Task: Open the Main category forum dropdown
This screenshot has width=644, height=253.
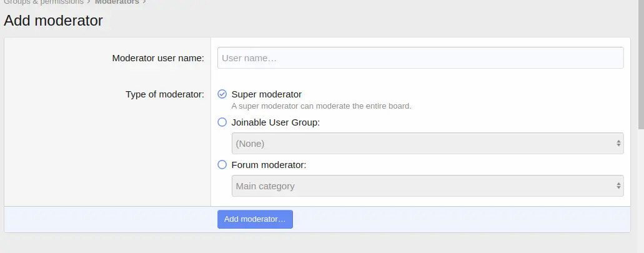Action: tap(427, 186)
